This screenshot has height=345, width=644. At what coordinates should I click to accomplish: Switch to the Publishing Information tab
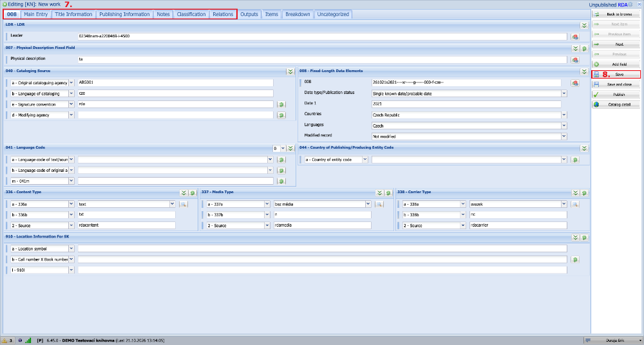pos(124,14)
